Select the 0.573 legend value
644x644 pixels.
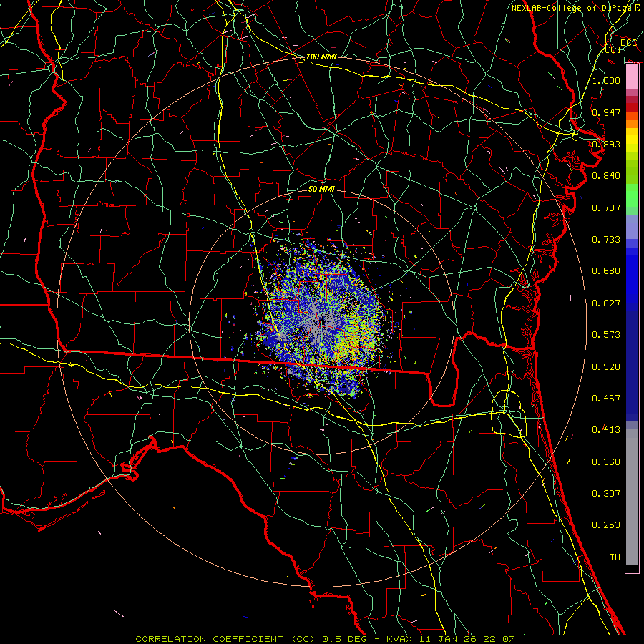[x=606, y=335]
